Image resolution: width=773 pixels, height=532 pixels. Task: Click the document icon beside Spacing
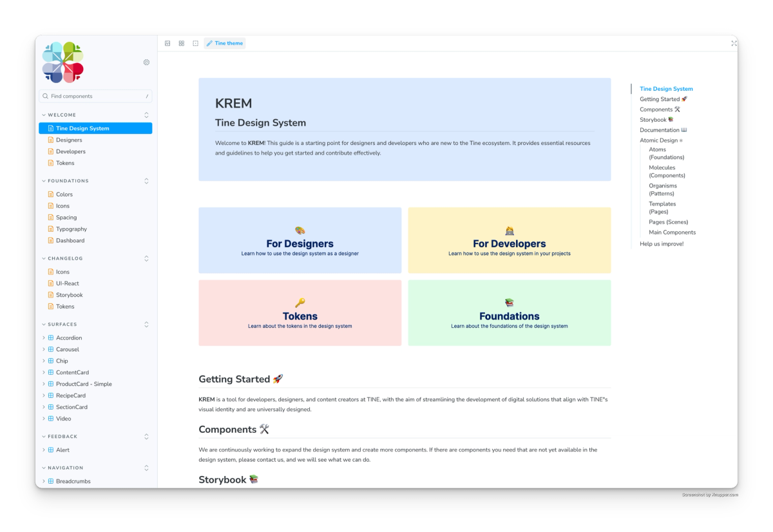pyautogui.click(x=51, y=218)
